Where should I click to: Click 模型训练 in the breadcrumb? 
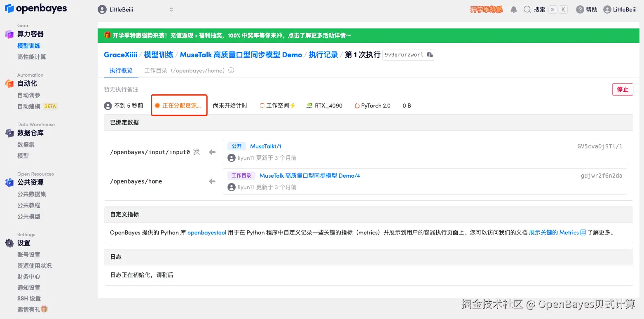159,55
